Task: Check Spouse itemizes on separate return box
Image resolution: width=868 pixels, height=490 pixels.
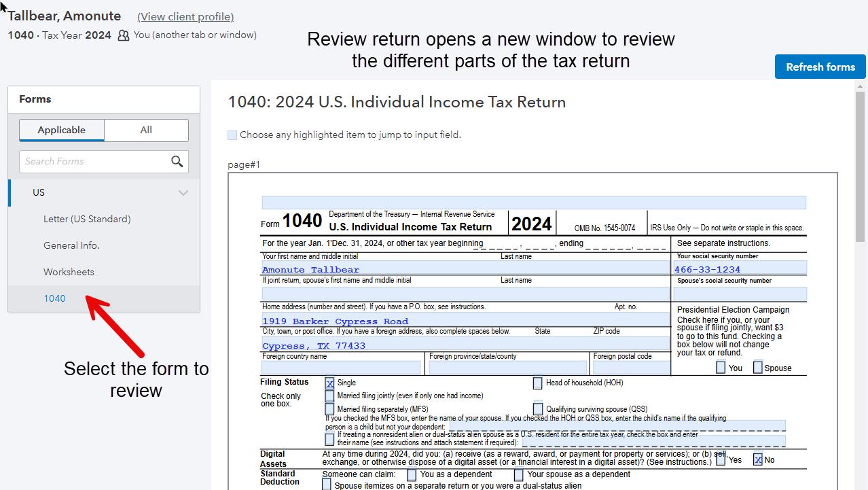Action: point(327,485)
